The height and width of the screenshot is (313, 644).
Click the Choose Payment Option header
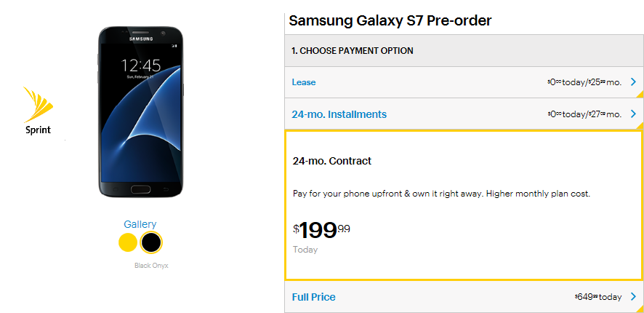[353, 51]
